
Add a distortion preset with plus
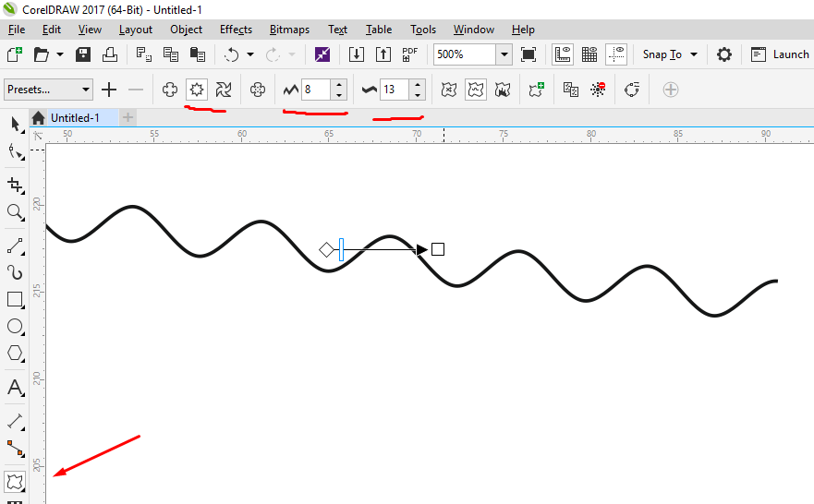(x=109, y=90)
